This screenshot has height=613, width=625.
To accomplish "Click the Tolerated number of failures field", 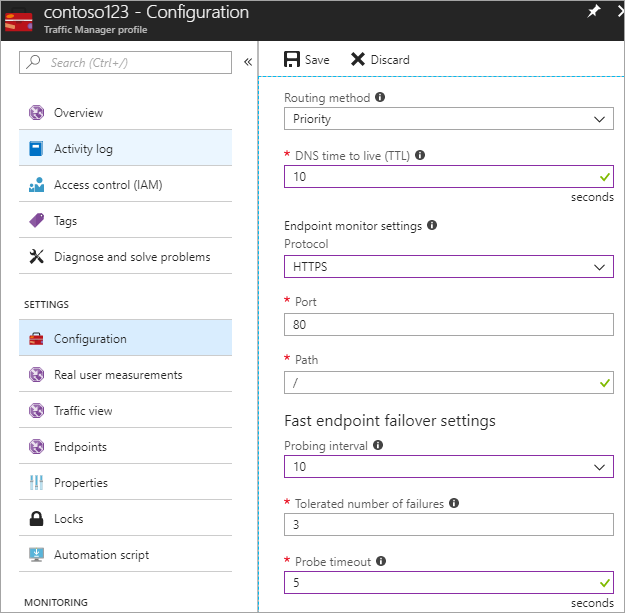I will [x=448, y=524].
